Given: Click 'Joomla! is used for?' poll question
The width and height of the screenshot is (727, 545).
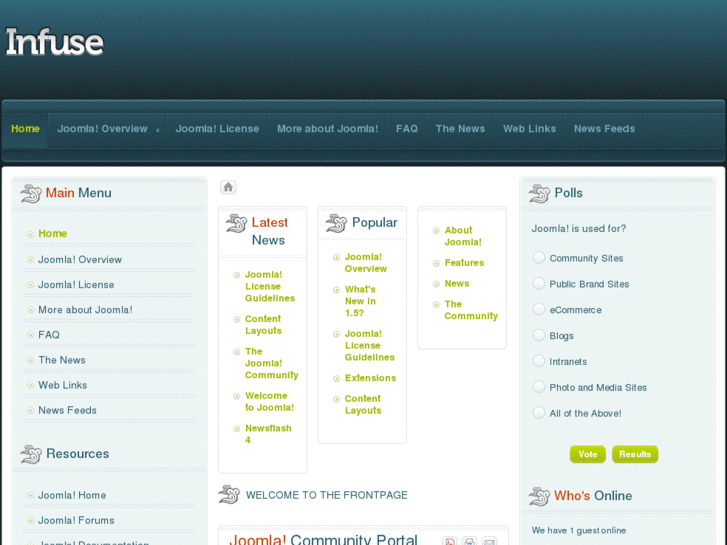Looking at the screenshot, I should (579, 229).
